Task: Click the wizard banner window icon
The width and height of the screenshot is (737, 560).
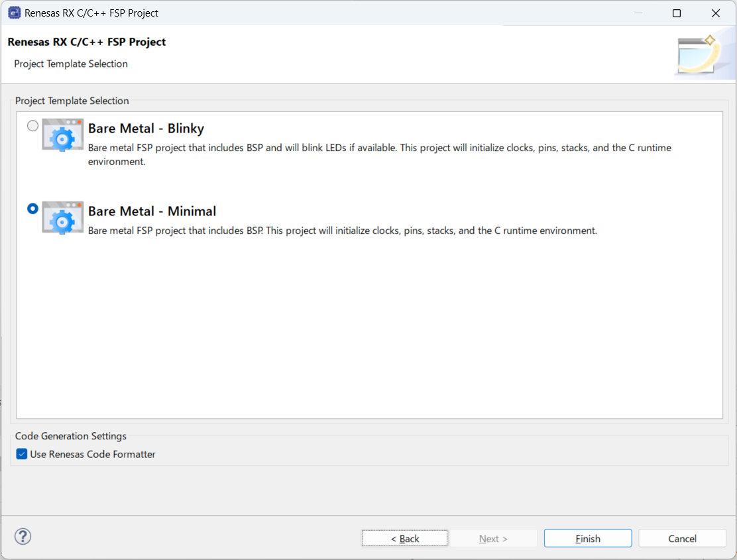Action: 699,54
